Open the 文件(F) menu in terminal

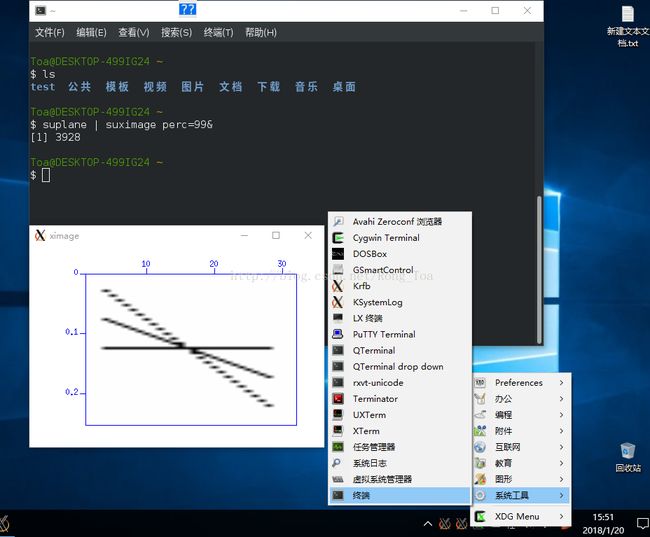pos(50,32)
